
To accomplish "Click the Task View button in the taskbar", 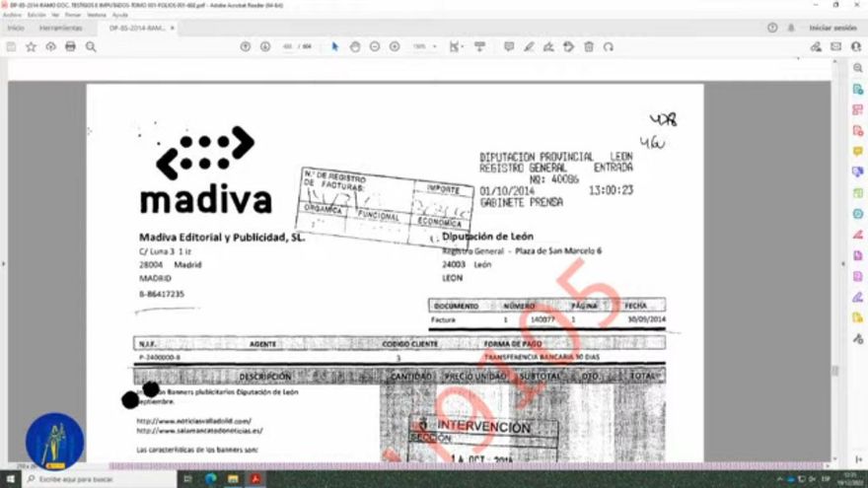I will 187,478.
